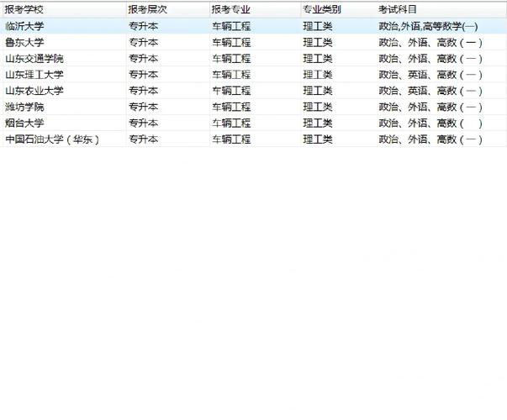Click 车辆工程 in the 潍坊学院 row

231,107
